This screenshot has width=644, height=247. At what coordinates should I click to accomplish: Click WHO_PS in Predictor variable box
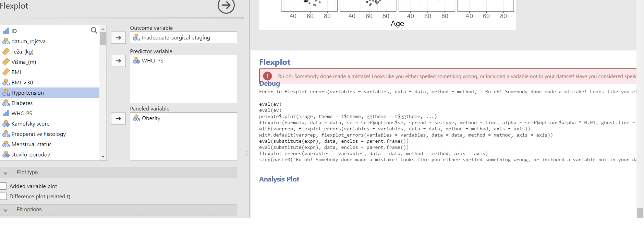coord(152,61)
